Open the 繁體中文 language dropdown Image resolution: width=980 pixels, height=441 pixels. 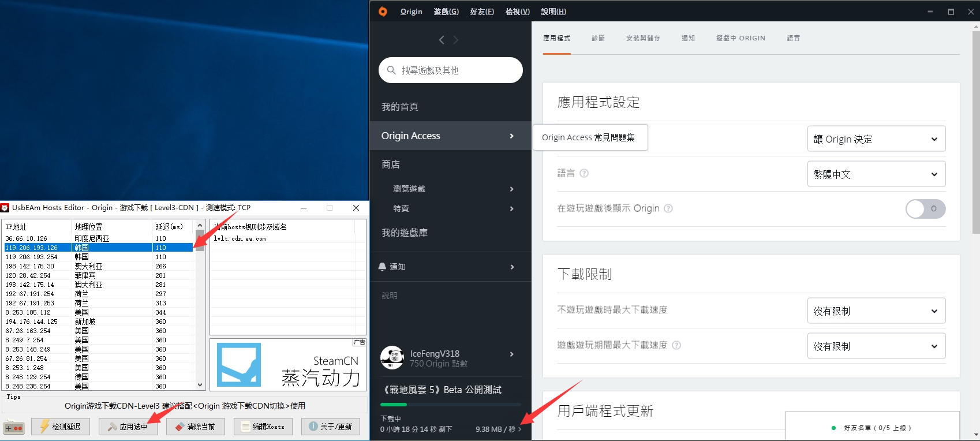876,174
